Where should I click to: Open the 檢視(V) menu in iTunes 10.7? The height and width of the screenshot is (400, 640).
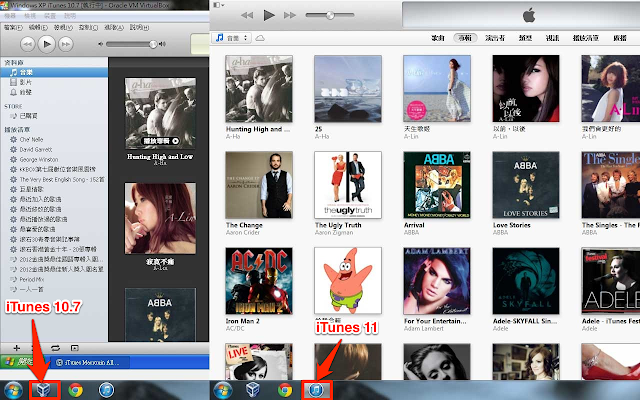click(x=63, y=27)
